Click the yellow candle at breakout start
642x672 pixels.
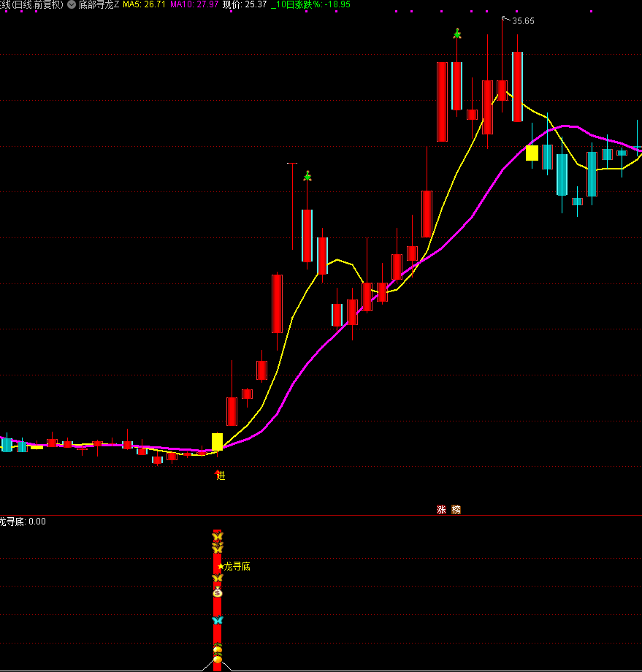[x=217, y=442]
